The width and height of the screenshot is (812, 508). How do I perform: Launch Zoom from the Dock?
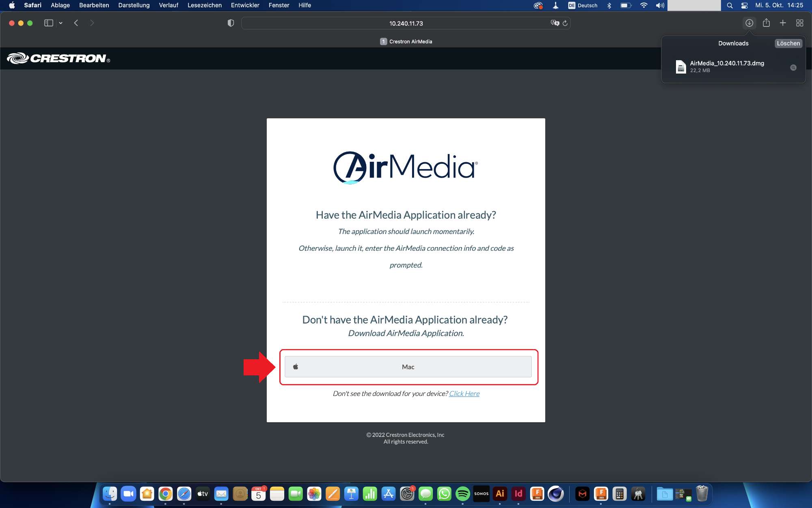pyautogui.click(x=128, y=494)
